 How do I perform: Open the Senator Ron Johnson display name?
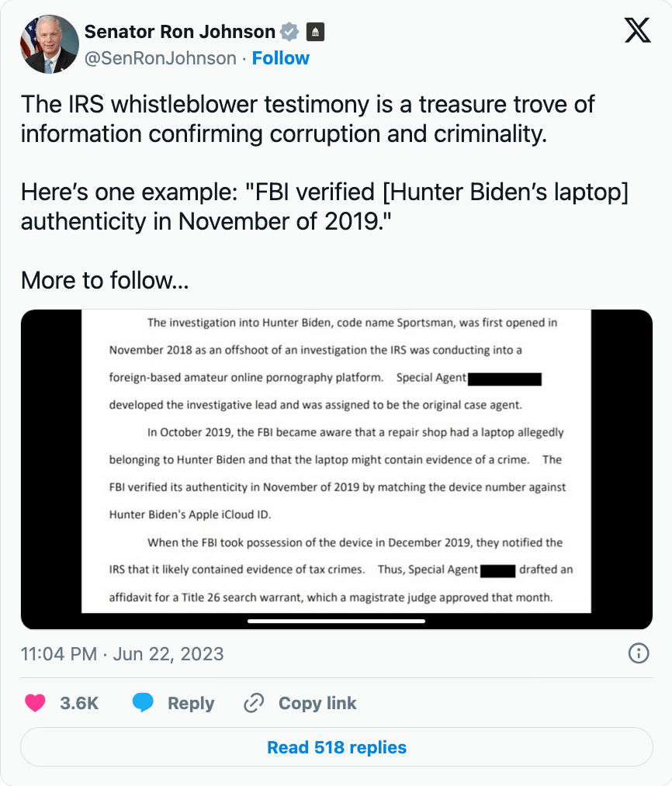[x=179, y=32]
